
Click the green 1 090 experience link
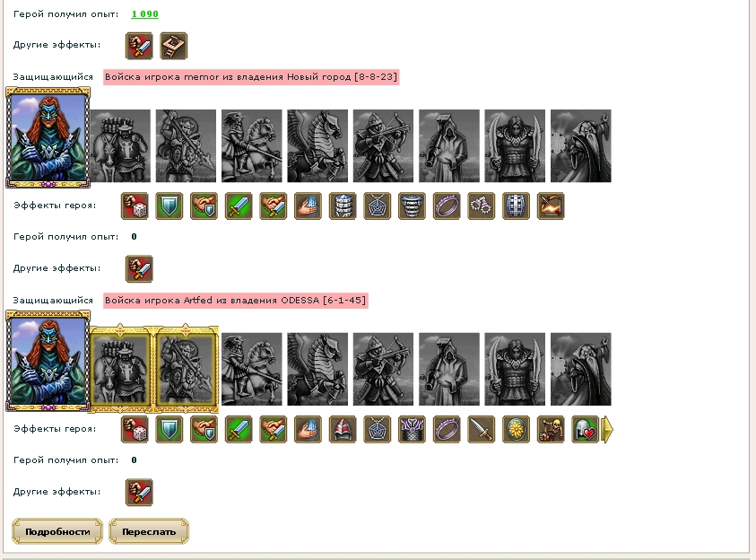pos(144,14)
